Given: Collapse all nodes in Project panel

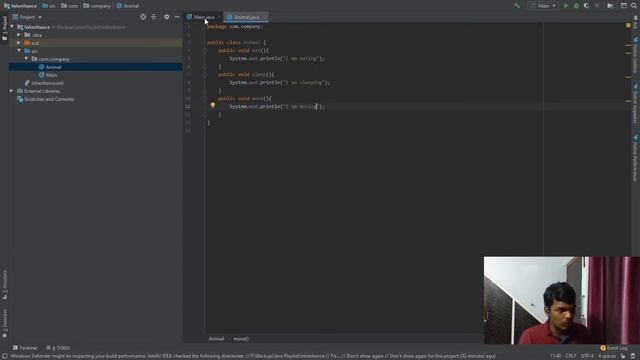Looking at the screenshot, I should (153, 17).
